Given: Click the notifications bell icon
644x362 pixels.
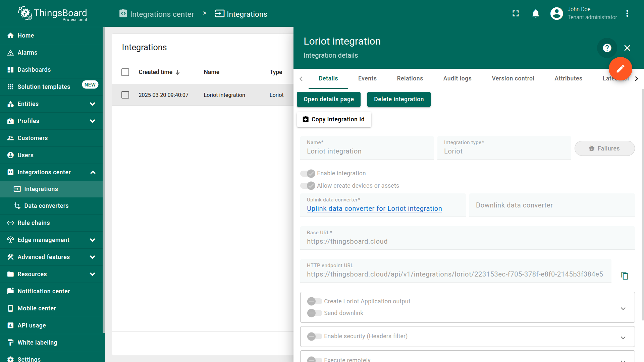Looking at the screenshot, I should pos(536,14).
